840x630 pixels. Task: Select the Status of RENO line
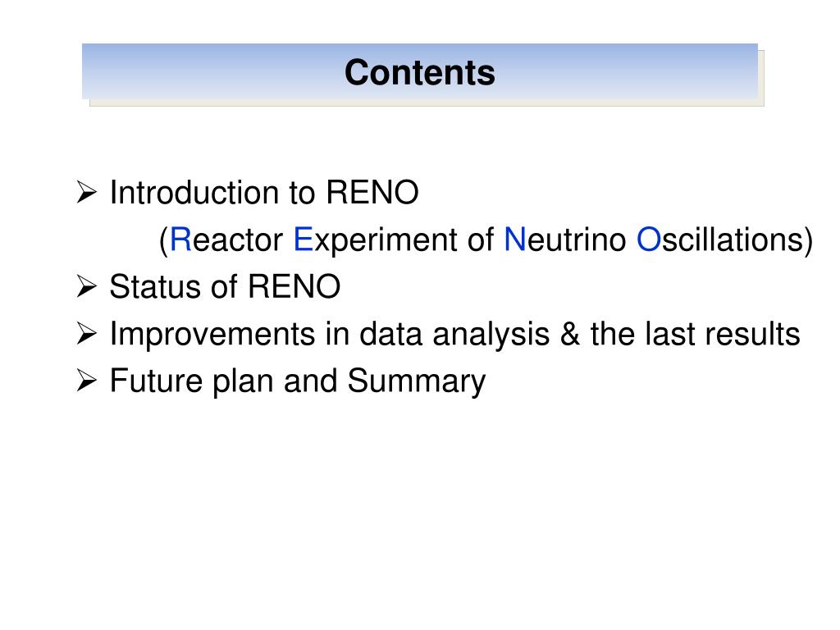click(x=225, y=286)
